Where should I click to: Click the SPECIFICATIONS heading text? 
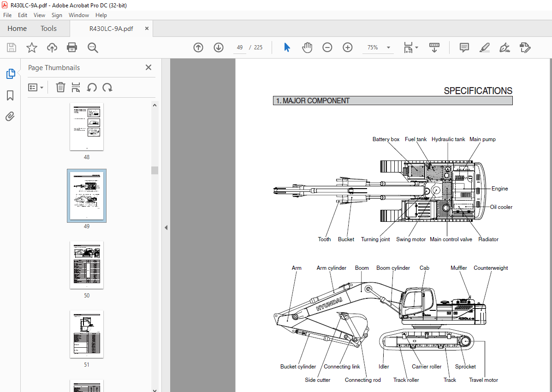click(x=478, y=91)
